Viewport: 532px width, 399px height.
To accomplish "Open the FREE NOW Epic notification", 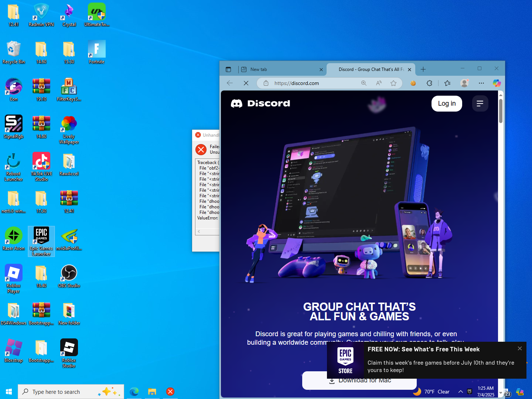I will tap(427, 360).
